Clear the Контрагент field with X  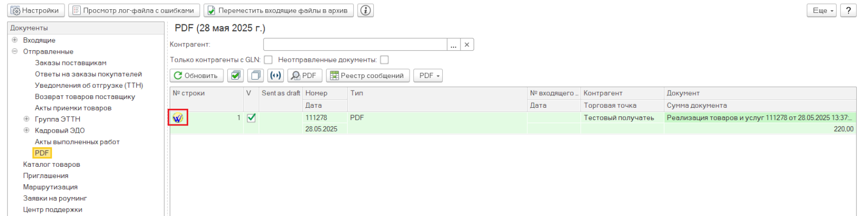[467, 44]
